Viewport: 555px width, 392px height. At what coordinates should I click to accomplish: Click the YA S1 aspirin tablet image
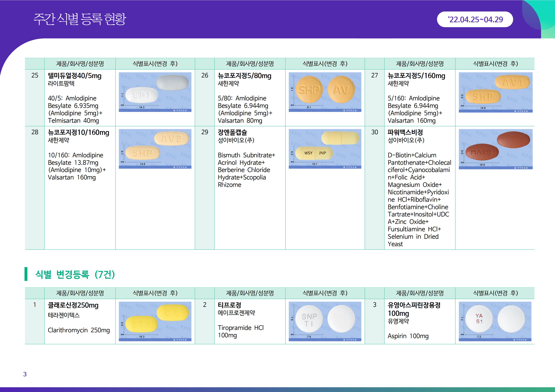click(495, 321)
